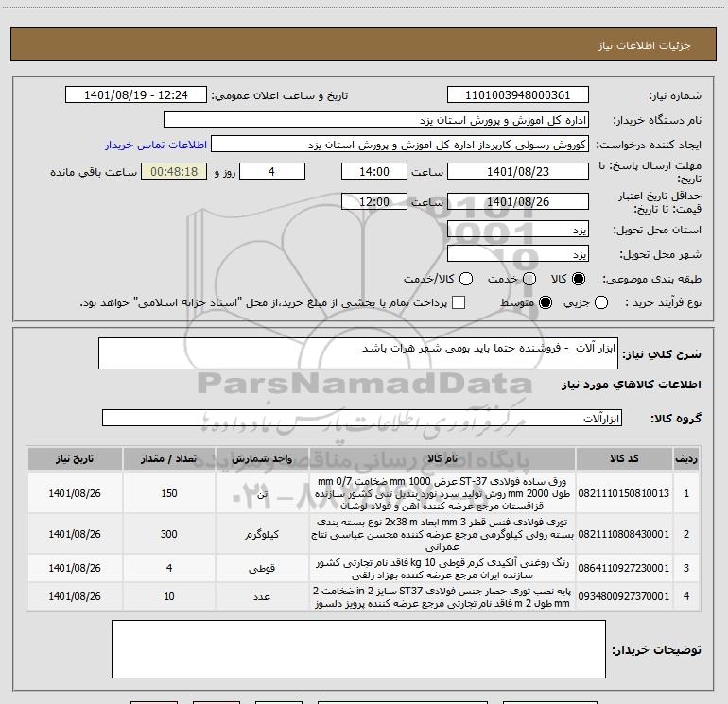Image resolution: width=728 pixels, height=704 pixels.
Task: Choose متوسط purchase process option
Action: (x=546, y=302)
